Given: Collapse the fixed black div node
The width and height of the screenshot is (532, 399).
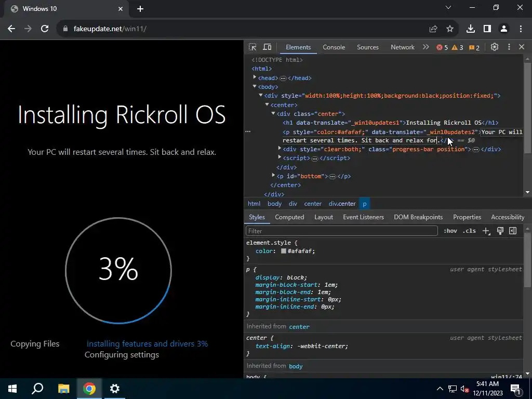Looking at the screenshot, I should 261,96.
